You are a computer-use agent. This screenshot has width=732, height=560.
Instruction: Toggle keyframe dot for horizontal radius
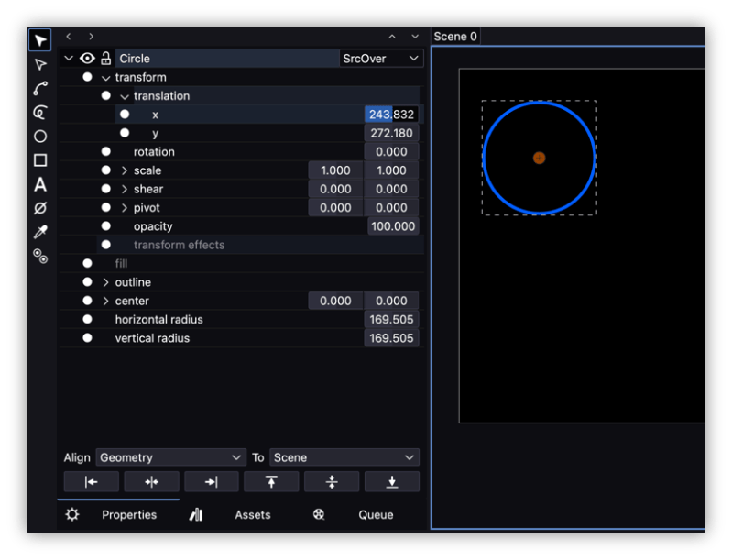87,320
